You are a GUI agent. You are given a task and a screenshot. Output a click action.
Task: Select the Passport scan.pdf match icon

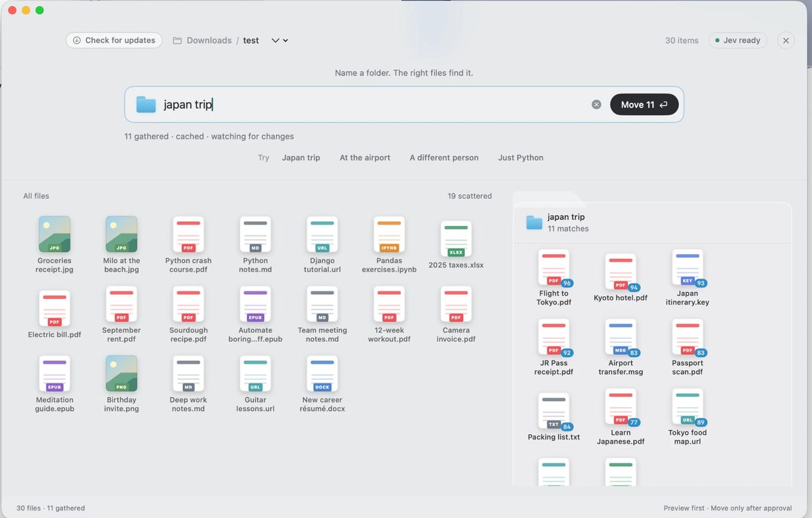(687, 337)
